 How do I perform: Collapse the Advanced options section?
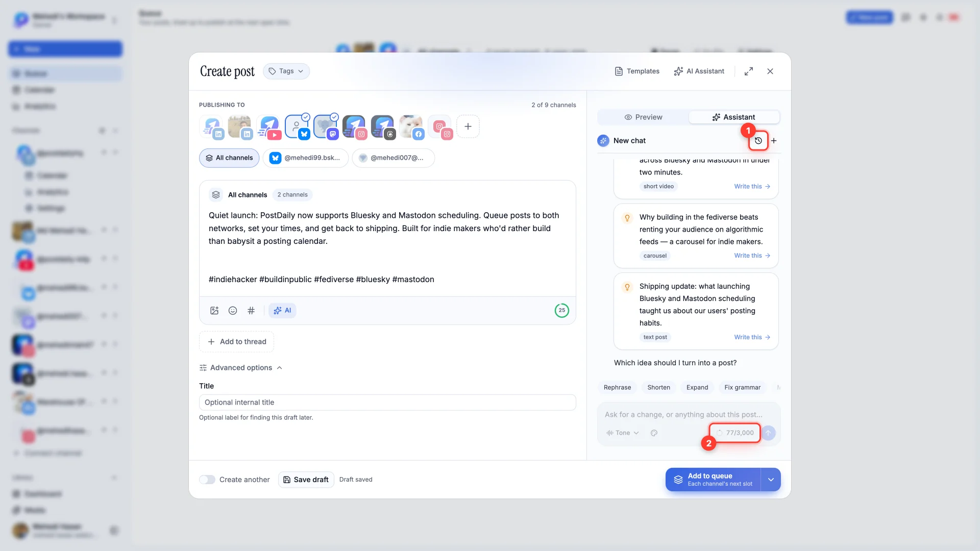241,368
